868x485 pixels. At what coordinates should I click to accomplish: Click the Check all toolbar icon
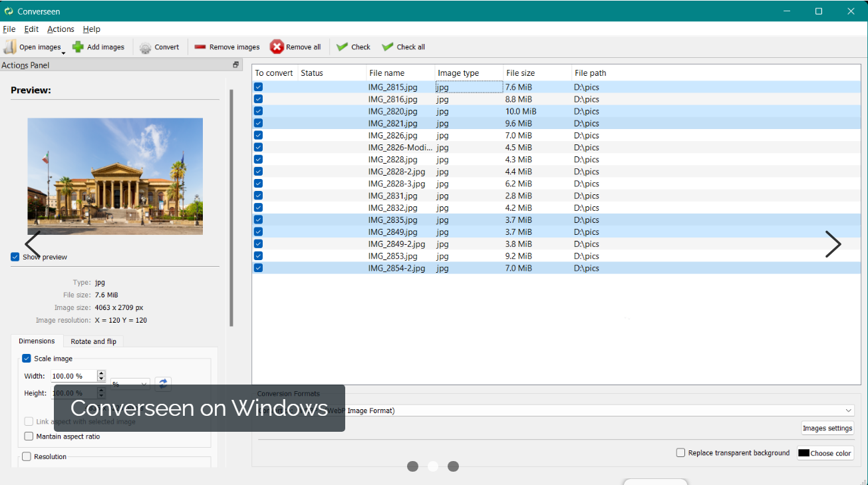click(x=388, y=47)
